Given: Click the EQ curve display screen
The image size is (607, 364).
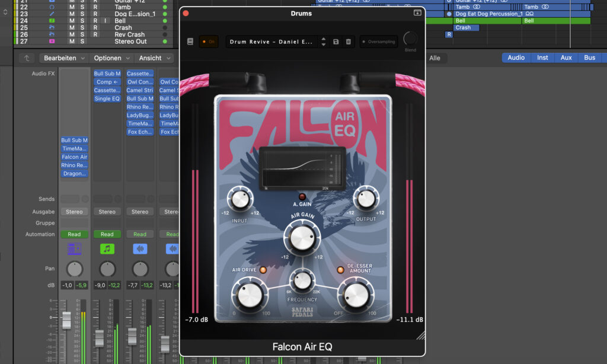Looking at the screenshot, I should 302,168.
